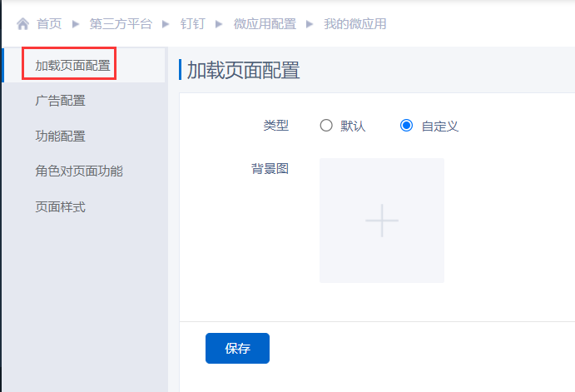The image size is (575, 392).
Task: Open the 功能配置 sidebar item
Action: coord(60,136)
